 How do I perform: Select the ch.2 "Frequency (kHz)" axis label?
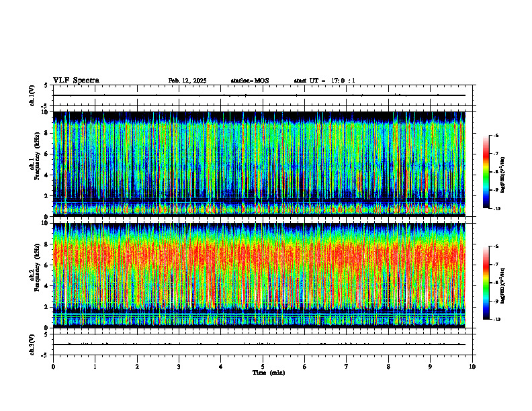[x=37, y=267]
